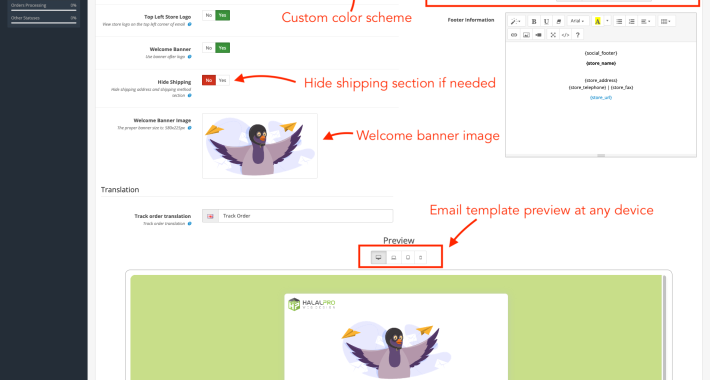Image resolution: width=710 pixels, height=380 pixels.
Task: Click {store_telephone} line in footer editor
Action: click(x=601, y=87)
